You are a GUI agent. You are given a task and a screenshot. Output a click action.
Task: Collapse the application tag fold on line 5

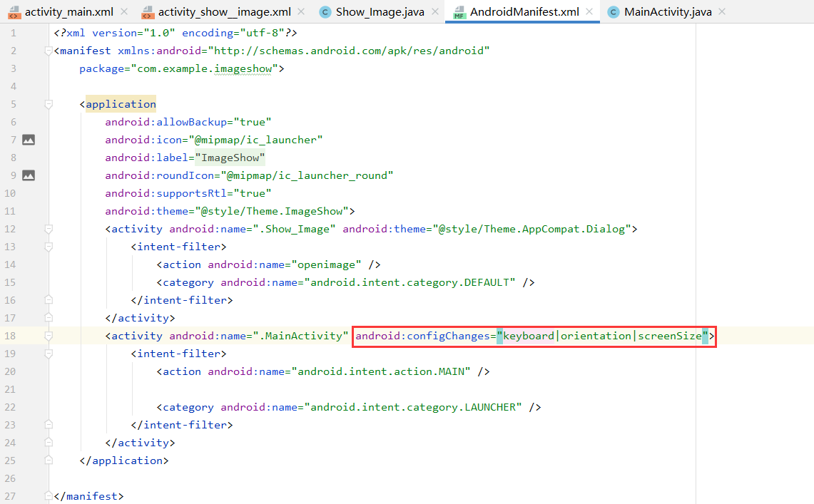click(49, 104)
